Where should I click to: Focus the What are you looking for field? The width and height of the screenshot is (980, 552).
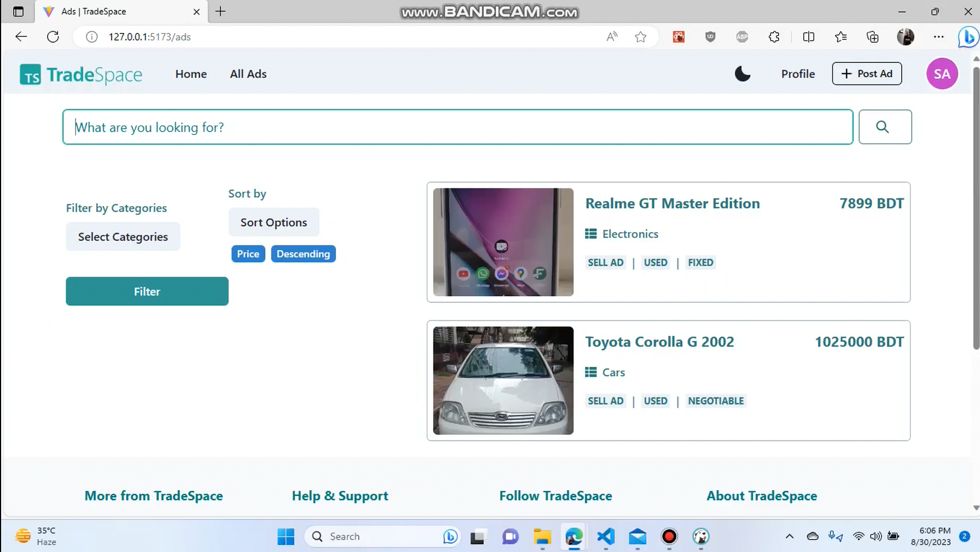click(457, 127)
